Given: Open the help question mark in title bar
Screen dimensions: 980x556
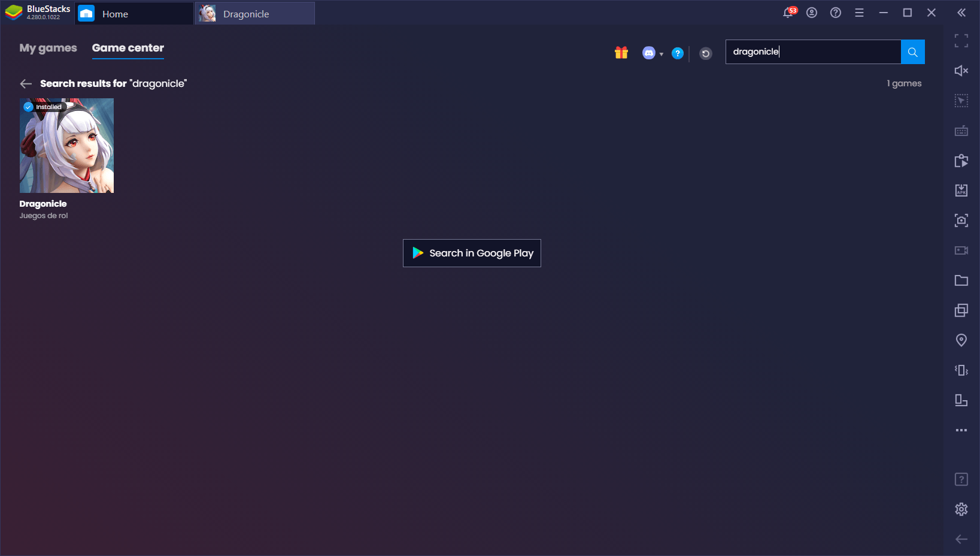Looking at the screenshot, I should click(x=836, y=13).
